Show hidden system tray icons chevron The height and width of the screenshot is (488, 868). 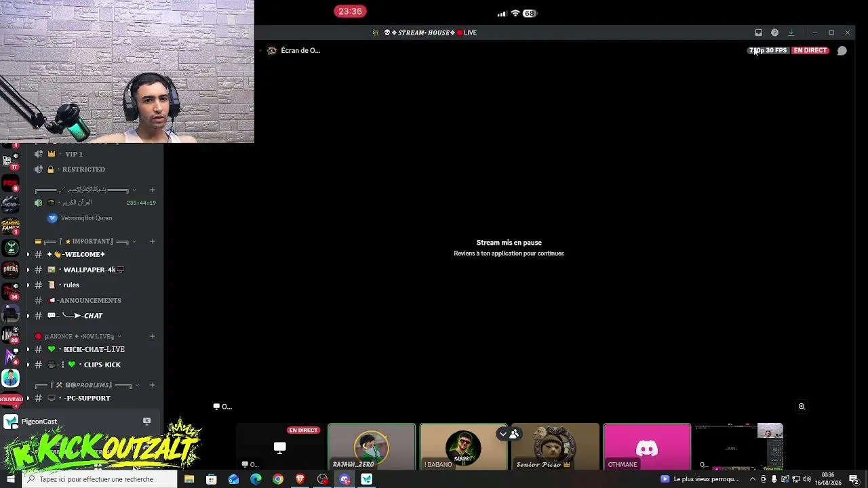752,479
